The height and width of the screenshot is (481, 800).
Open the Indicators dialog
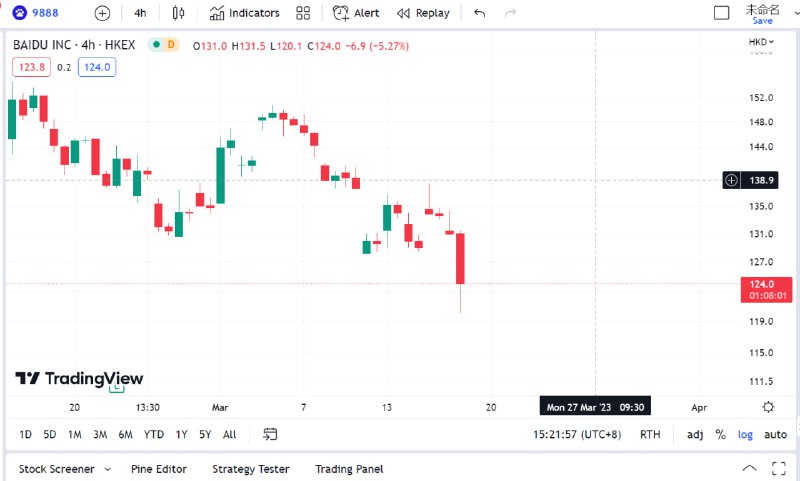245,13
